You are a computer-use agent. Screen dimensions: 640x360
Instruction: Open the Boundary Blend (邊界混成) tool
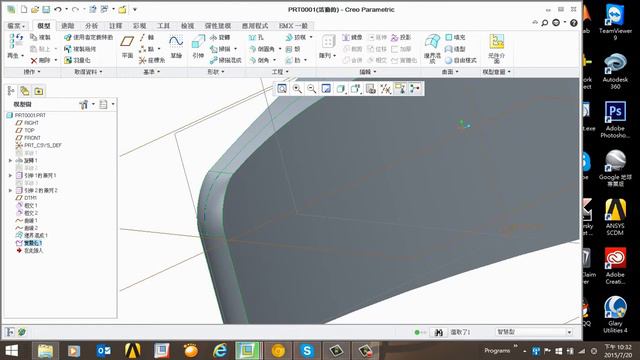[x=432, y=49]
